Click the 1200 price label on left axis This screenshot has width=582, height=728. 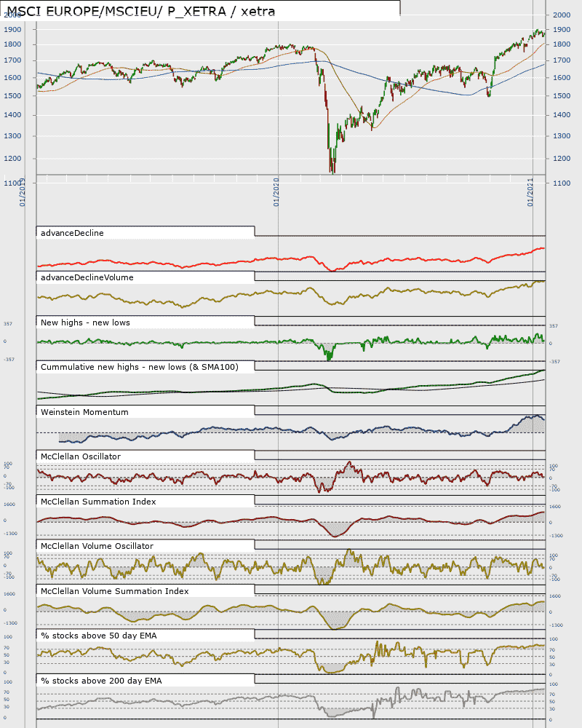[x=12, y=159]
